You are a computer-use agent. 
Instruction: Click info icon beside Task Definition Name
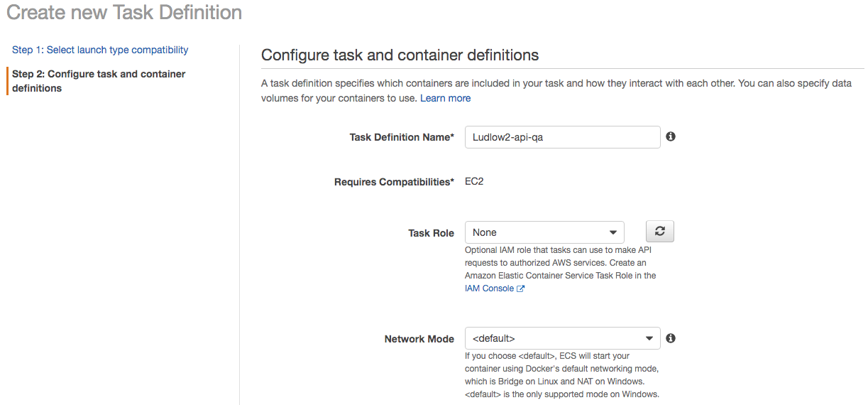tap(671, 136)
